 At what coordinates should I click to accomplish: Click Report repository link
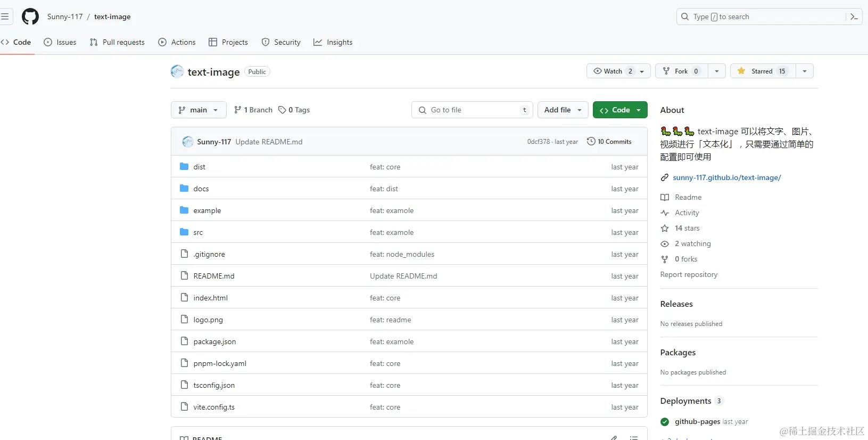click(689, 275)
